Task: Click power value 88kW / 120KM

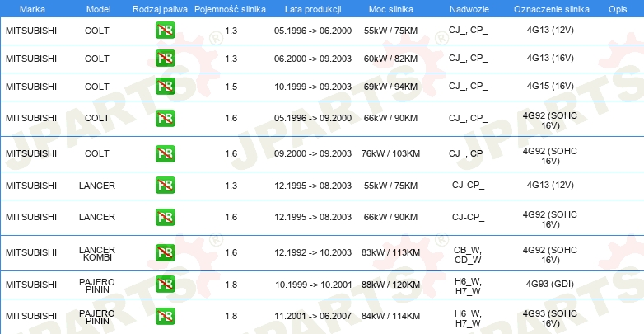Action: coord(390,285)
